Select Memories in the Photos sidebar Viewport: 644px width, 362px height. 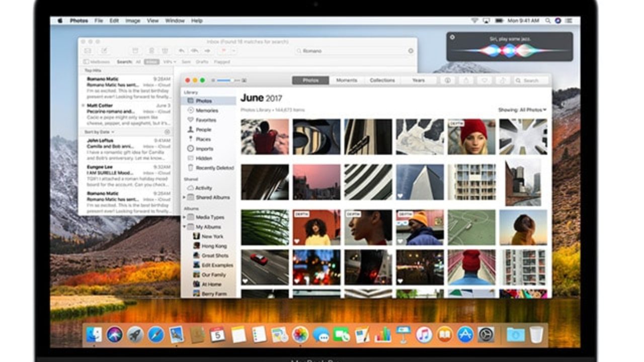click(x=207, y=111)
